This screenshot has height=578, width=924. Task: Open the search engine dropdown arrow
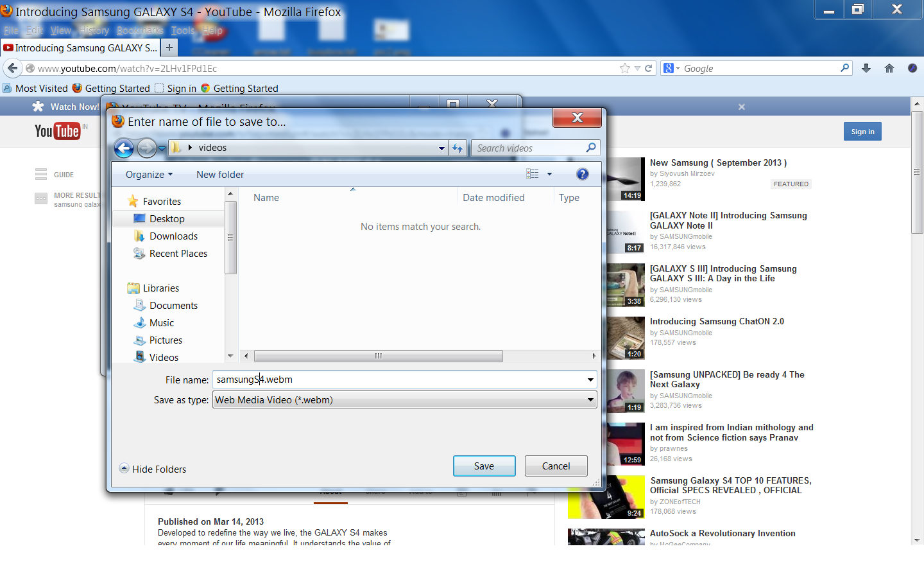point(678,68)
